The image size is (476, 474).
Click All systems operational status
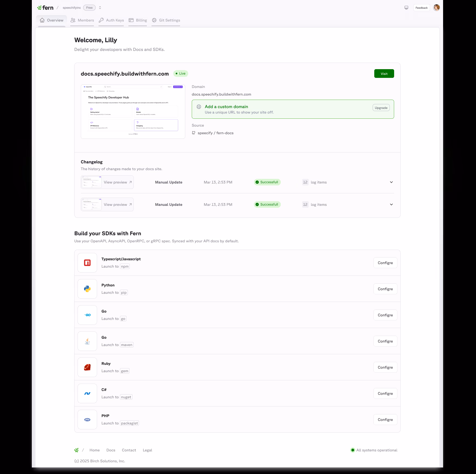(x=377, y=450)
